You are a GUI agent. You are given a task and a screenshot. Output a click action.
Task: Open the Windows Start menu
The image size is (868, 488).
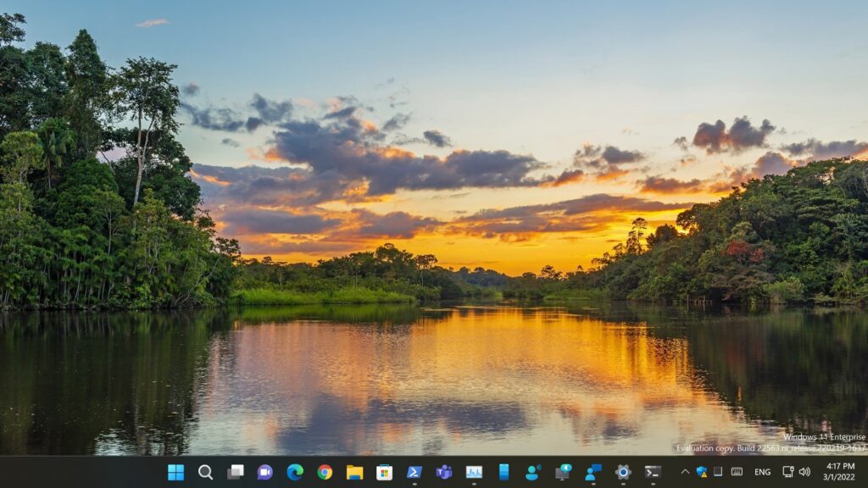tap(175, 472)
